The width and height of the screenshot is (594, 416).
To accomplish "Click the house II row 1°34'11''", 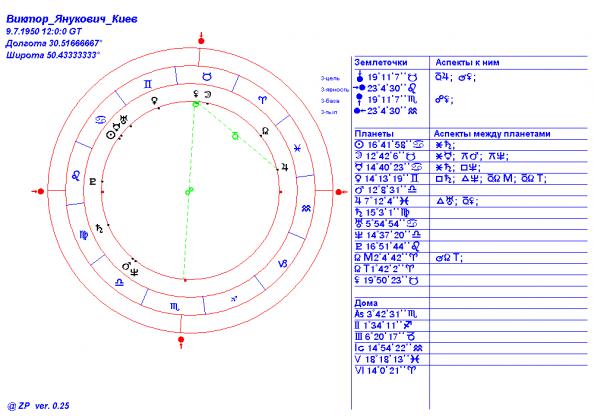I will [383, 325].
